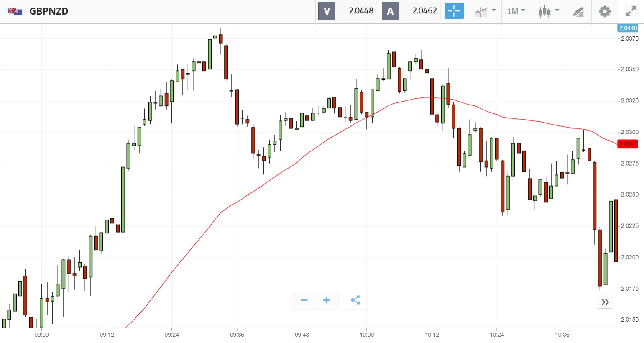Expand the 1M timeframe dropdown
The image size is (644, 343).
516,11
